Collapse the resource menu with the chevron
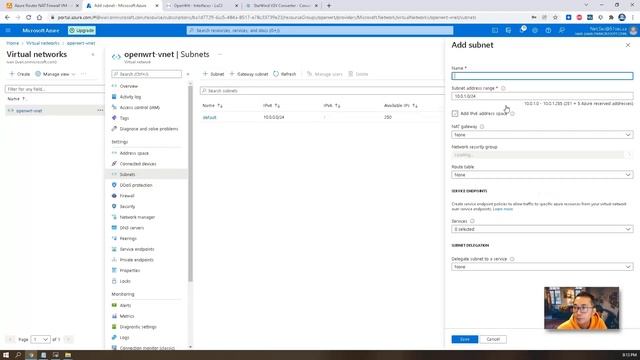The height and width of the screenshot is (360, 640). [188, 74]
